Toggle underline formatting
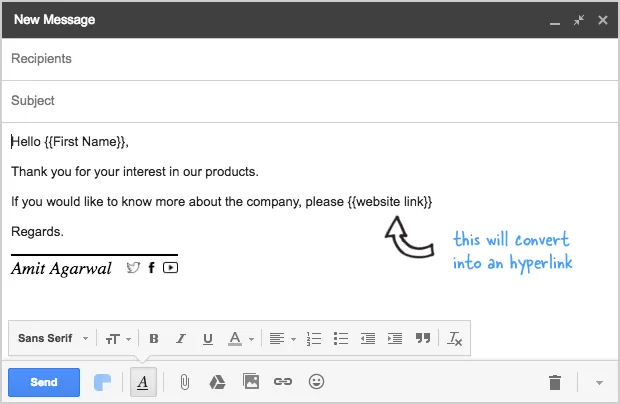Screen dimensions: 620x404 [x=208, y=338]
